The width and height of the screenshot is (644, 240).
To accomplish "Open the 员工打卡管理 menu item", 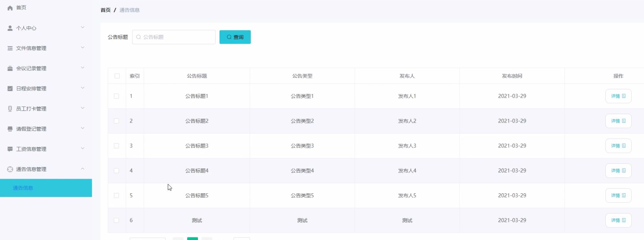I will point(46,109).
